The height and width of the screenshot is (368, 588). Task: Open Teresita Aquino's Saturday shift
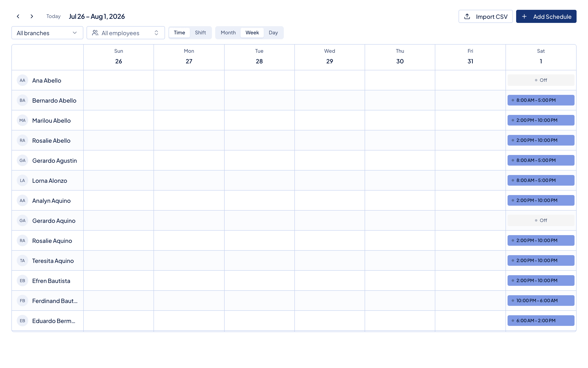click(x=541, y=260)
